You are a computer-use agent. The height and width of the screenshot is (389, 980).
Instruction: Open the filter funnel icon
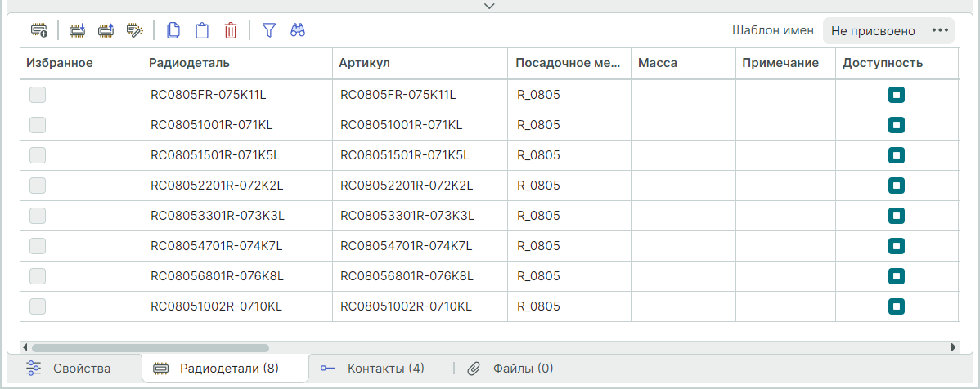[269, 30]
